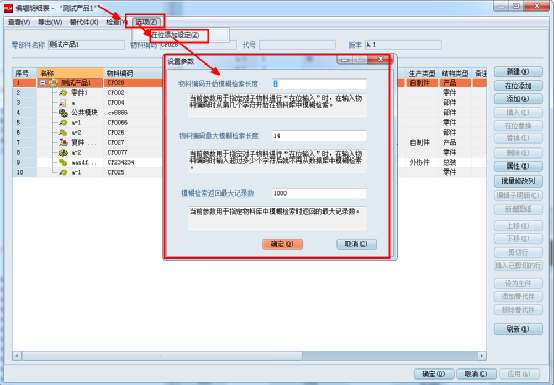554x385 pixels.
Task: Collapse the 测试产品1 tree node
Action: (43, 83)
